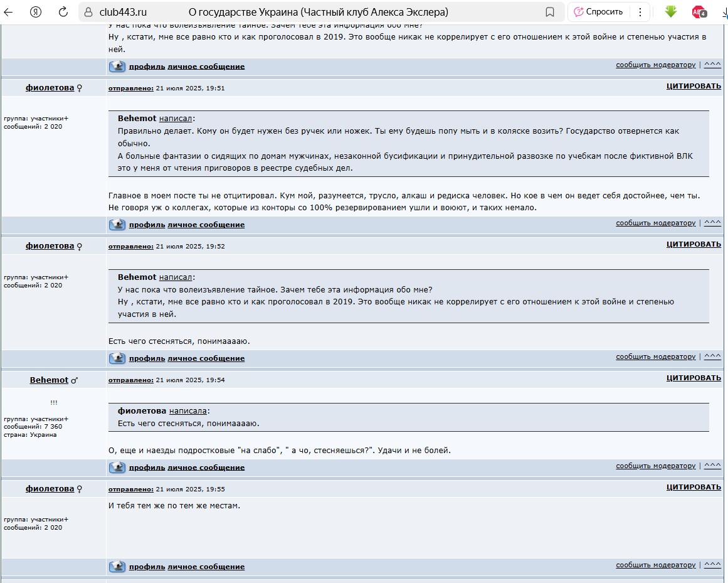Open профиль under the standalone 'Есть чего стесняться' reply
728x583 pixels.
coord(147,358)
